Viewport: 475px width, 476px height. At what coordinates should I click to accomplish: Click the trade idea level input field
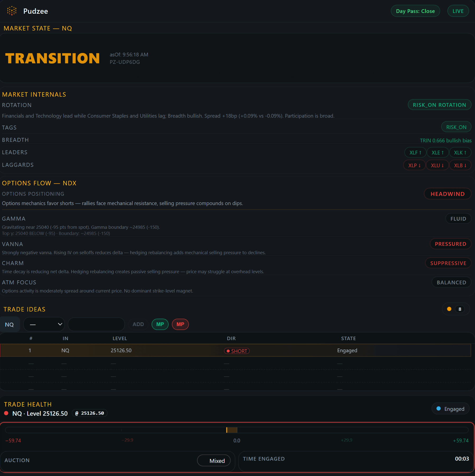pyautogui.click(x=96, y=324)
